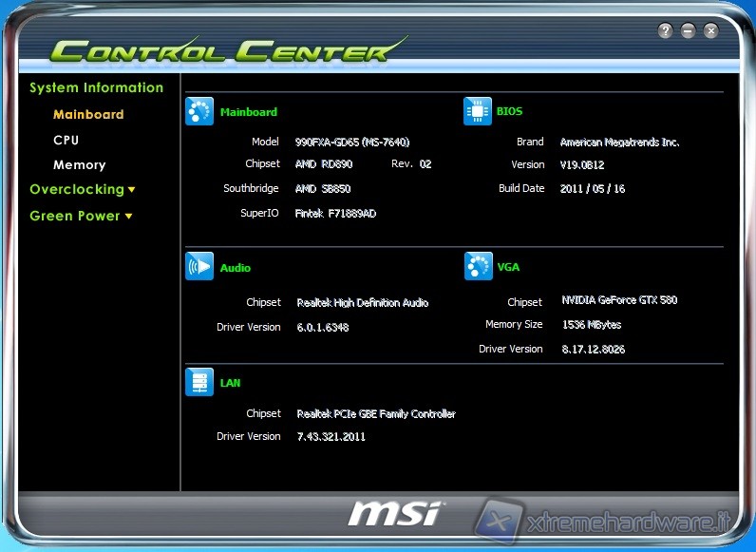Expand the Overclocking menu arrow
The width and height of the screenshot is (756, 552).
tap(132, 190)
